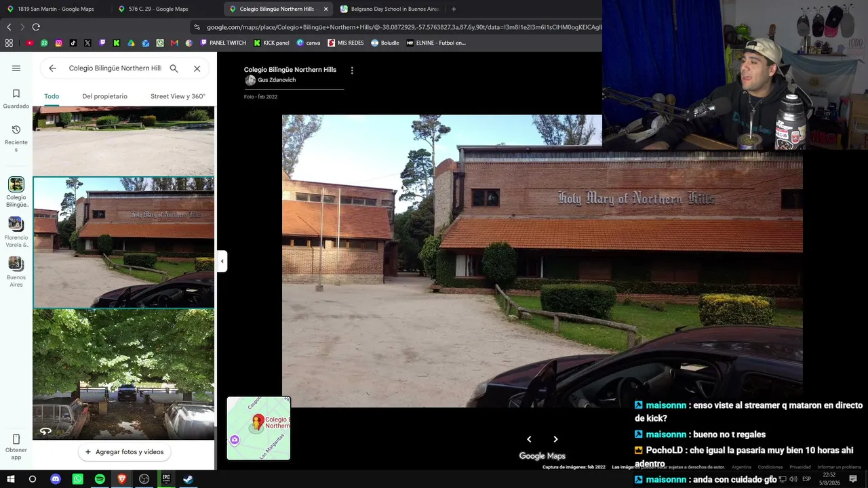Select the Todo photos tab
The height and width of the screenshot is (488, 868).
click(52, 96)
